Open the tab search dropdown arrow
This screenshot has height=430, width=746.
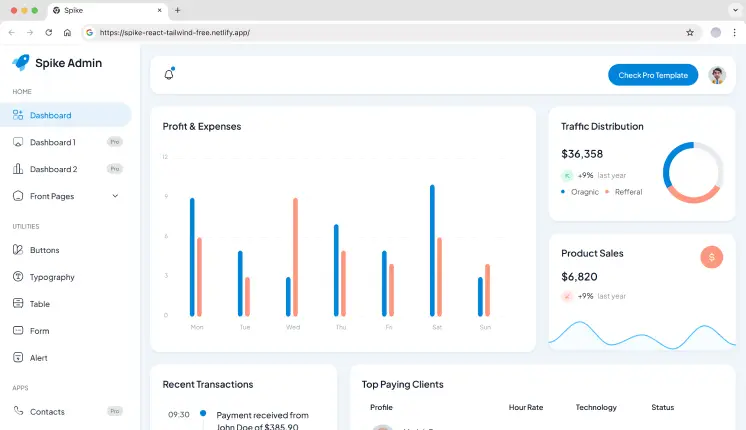point(733,10)
